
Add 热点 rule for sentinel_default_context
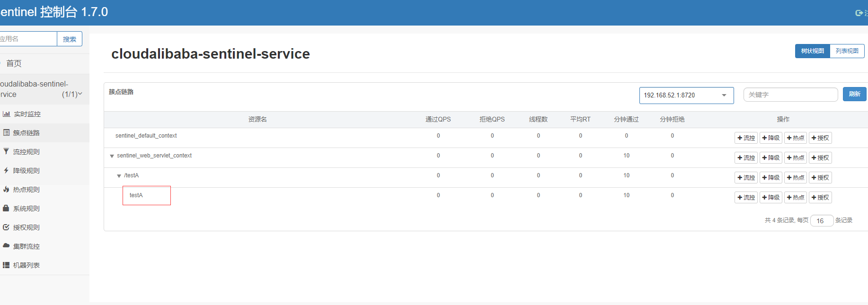[x=795, y=138]
